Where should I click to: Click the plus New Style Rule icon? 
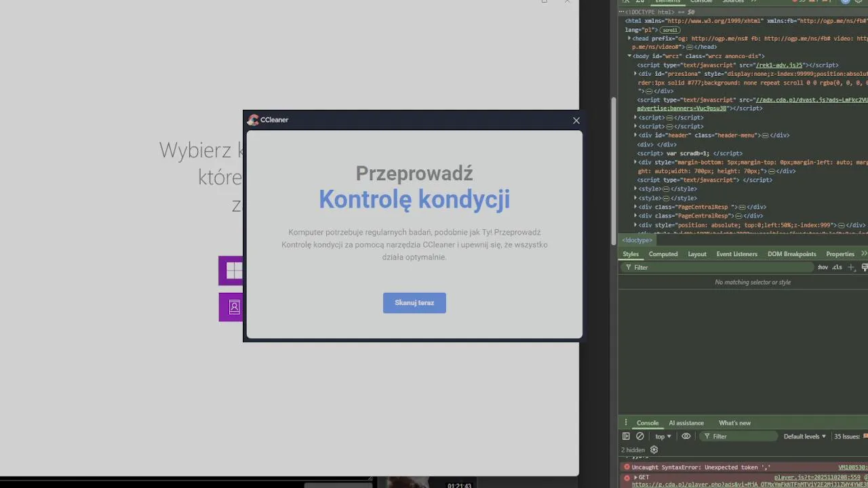(x=852, y=268)
